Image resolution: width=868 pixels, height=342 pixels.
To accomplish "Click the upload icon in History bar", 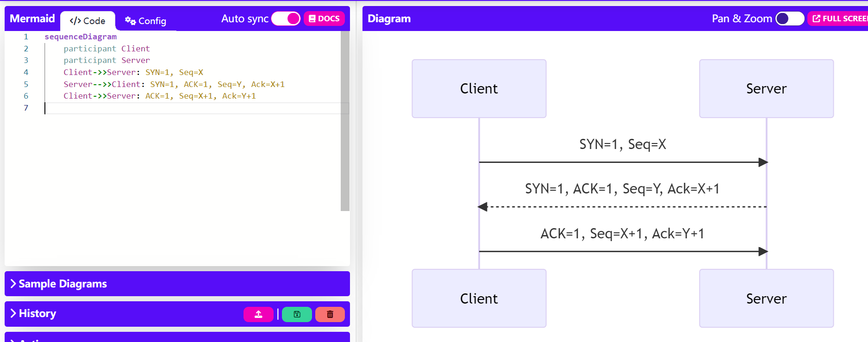I will tap(258, 314).
